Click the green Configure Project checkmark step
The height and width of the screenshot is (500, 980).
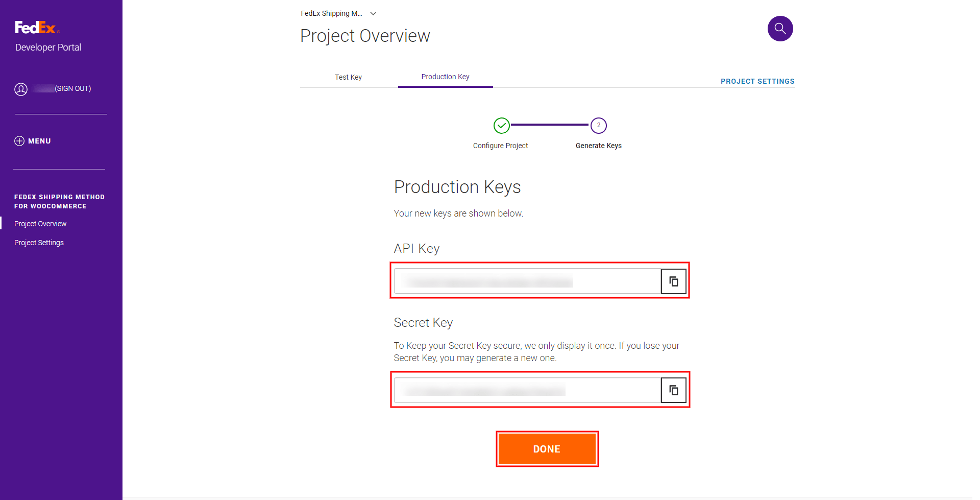501,125
